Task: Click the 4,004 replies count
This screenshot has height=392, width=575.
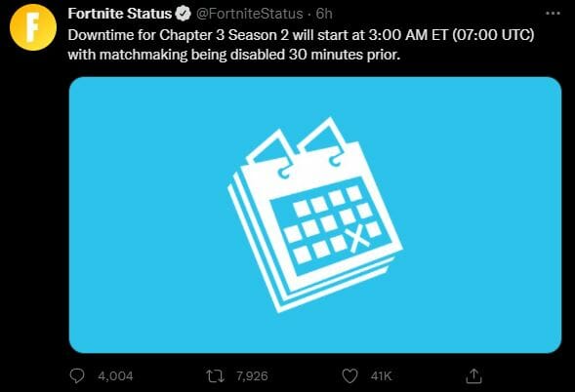Action: (115, 376)
